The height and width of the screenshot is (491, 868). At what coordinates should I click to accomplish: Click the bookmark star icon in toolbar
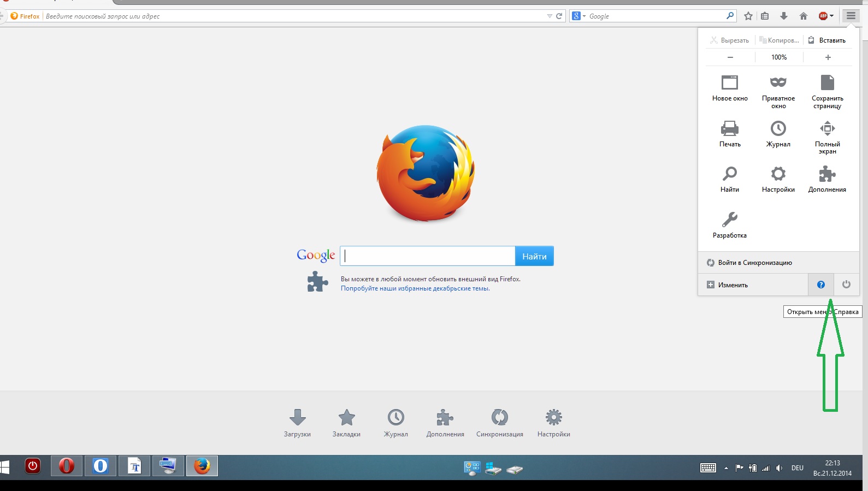tap(748, 16)
